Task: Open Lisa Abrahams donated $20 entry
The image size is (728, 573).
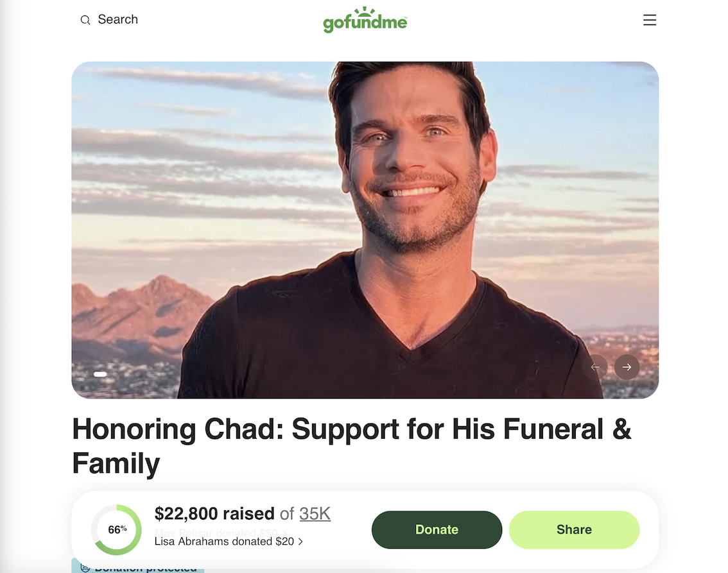Action: coord(224,542)
